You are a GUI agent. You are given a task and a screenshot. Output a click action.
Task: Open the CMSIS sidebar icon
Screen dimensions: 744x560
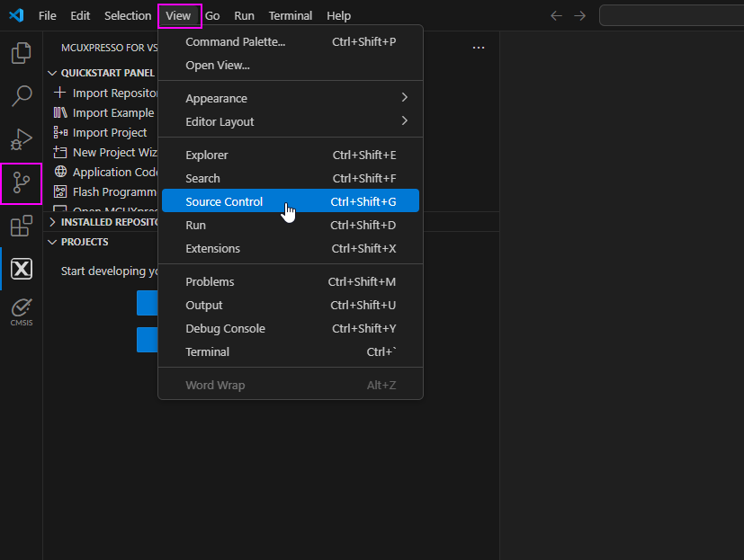pyautogui.click(x=21, y=310)
